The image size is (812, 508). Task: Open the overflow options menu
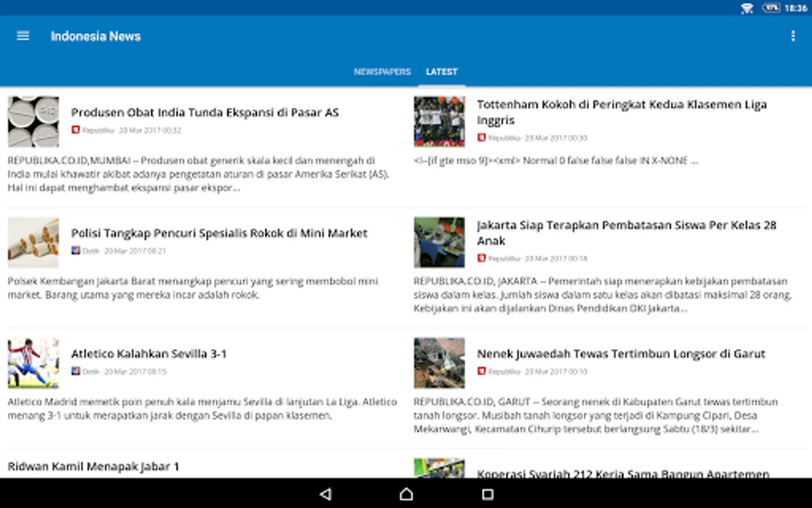click(793, 36)
